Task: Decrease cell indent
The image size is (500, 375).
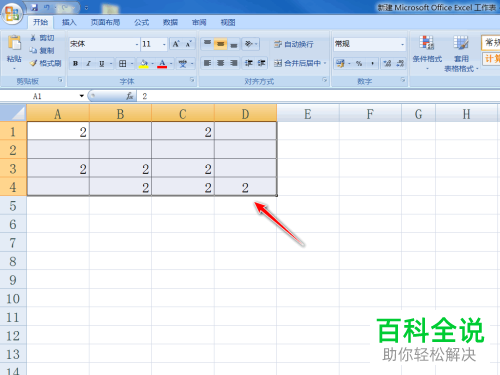Action: click(x=249, y=63)
